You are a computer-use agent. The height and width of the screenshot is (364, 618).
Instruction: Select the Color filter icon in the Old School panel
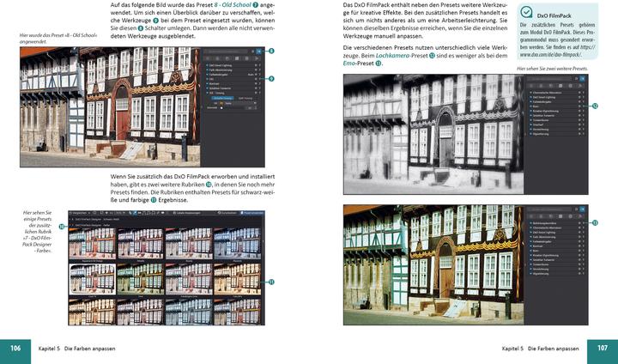(x=217, y=58)
